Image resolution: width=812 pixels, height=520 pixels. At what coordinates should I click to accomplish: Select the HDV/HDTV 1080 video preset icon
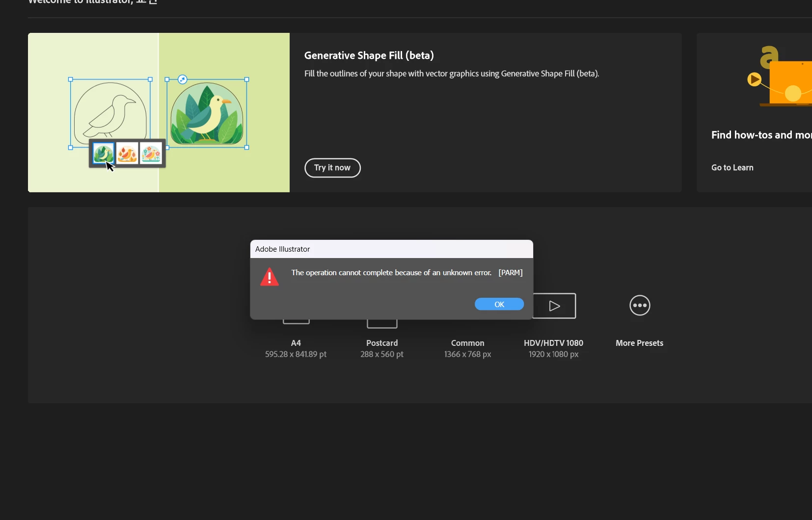point(554,306)
